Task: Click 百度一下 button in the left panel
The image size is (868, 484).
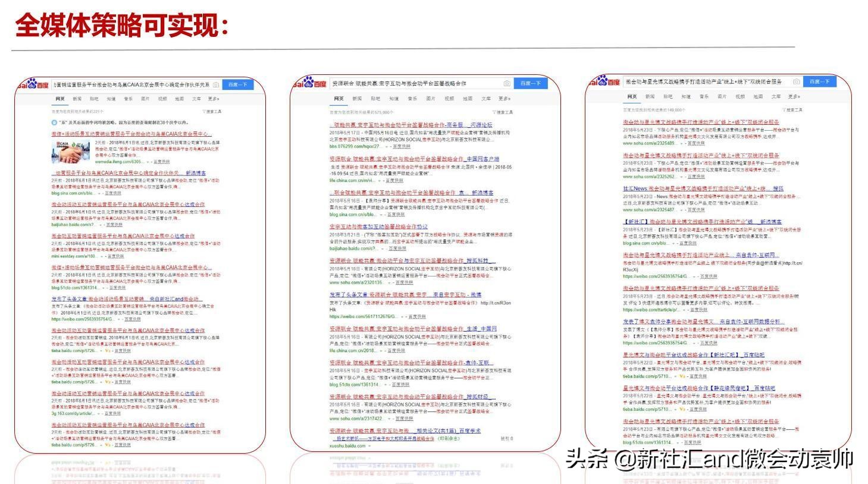Action: (238, 85)
